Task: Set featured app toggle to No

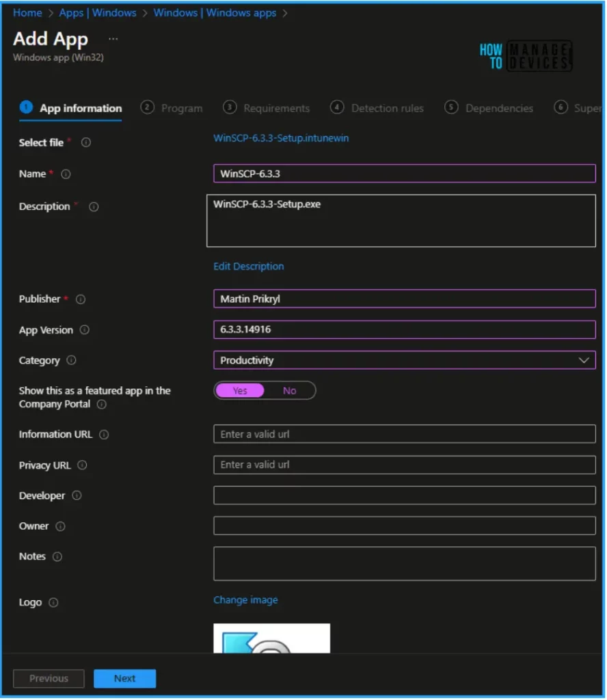Action: pos(289,390)
